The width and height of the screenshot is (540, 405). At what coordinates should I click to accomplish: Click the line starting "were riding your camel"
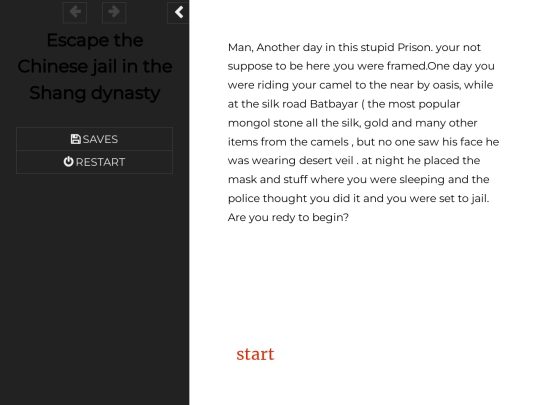coord(360,85)
